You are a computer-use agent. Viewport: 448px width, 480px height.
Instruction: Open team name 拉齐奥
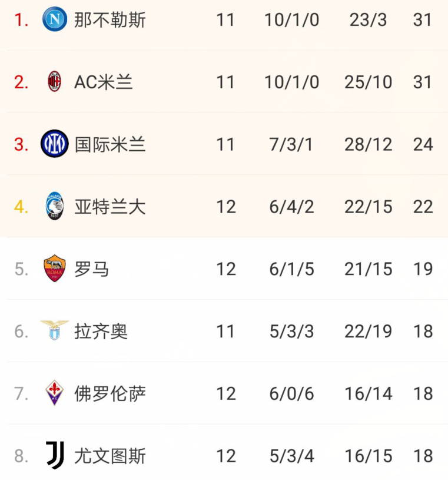click(101, 331)
